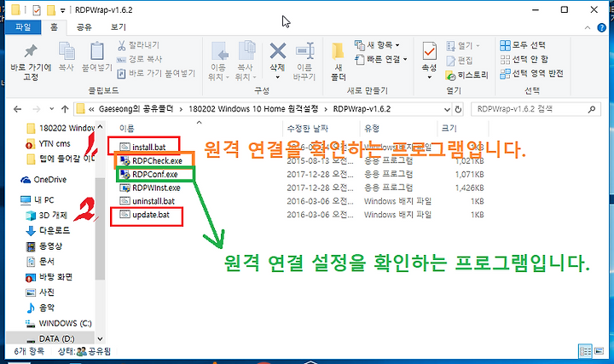Click the Forward navigation arrow
The image size is (614, 364).
tap(36, 109)
